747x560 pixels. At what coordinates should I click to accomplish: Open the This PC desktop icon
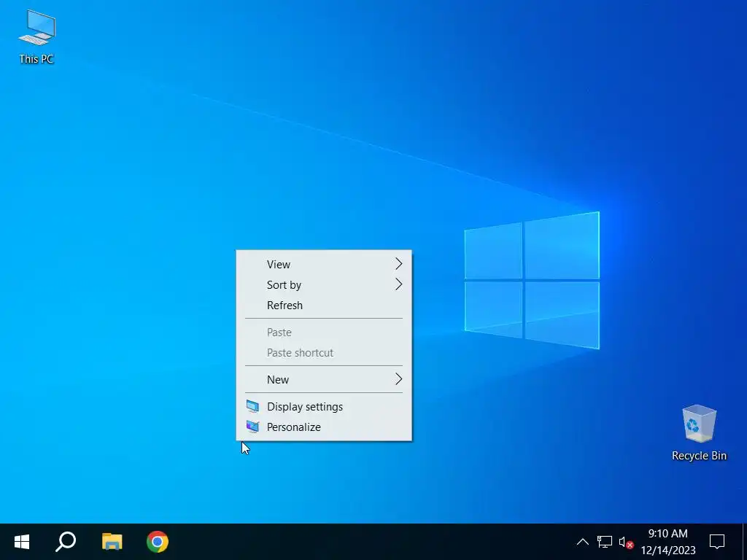[x=36, y=37]
